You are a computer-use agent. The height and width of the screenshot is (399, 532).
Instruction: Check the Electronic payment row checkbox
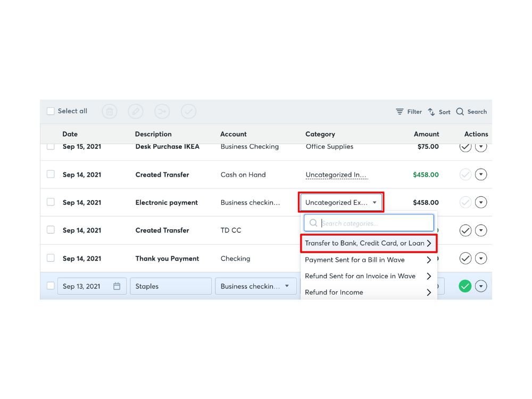point(51,202)
